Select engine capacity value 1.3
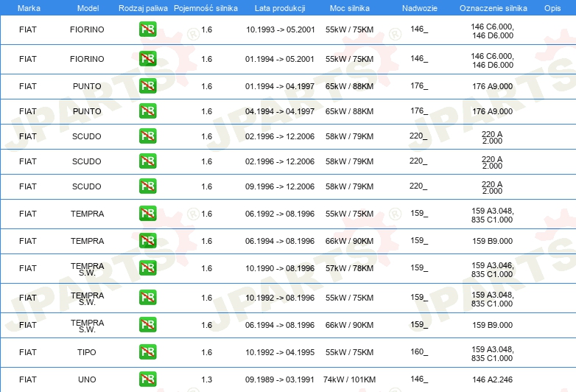This screenshot has height=392, width=576. tap(206, 380)
